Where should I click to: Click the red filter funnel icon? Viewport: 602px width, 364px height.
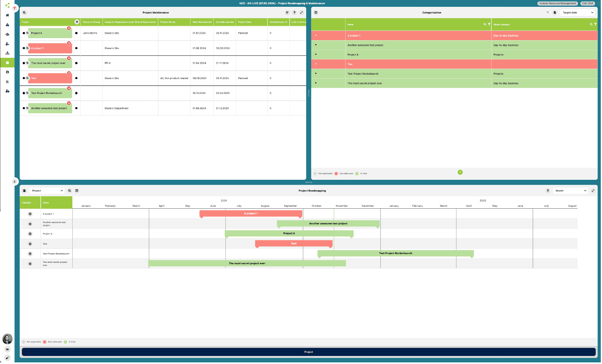(x=14, y=8)
